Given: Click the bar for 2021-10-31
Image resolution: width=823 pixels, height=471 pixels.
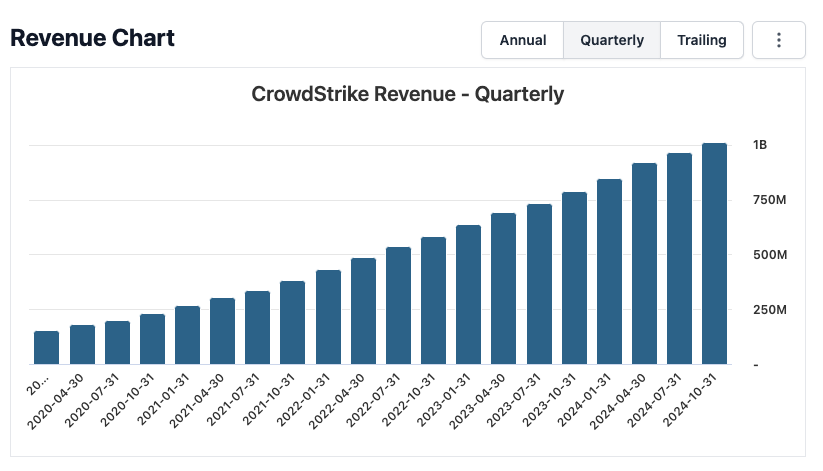Looking at the screenshot, I should (x=292, y=323).
